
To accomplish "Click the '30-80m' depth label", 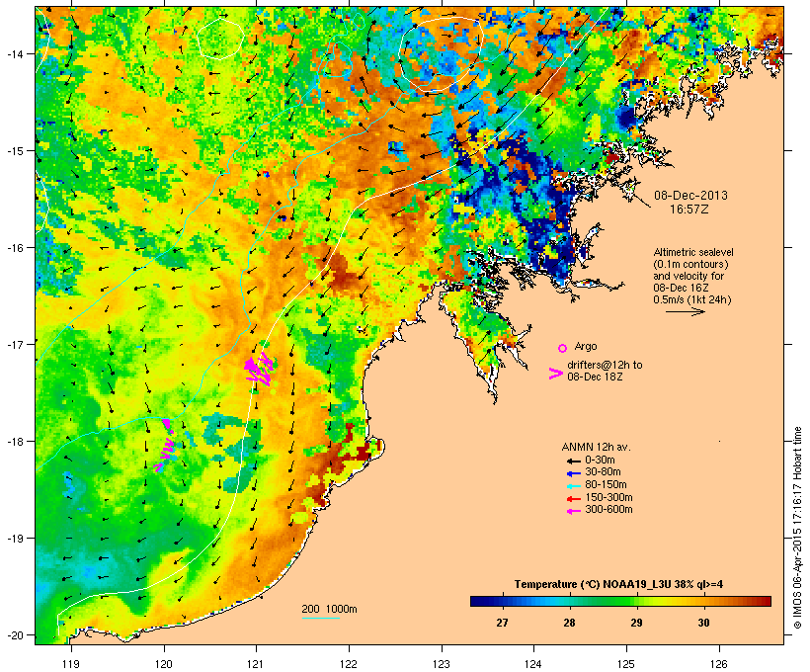I will tap(603, 472).
